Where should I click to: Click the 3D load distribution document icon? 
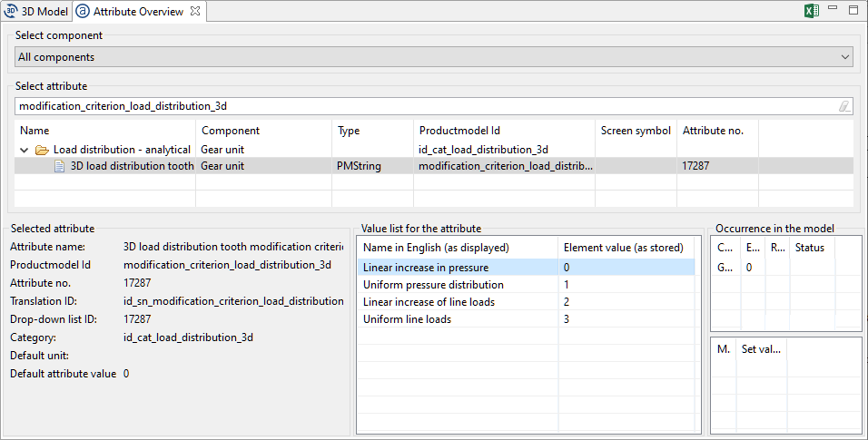(60, 166)
